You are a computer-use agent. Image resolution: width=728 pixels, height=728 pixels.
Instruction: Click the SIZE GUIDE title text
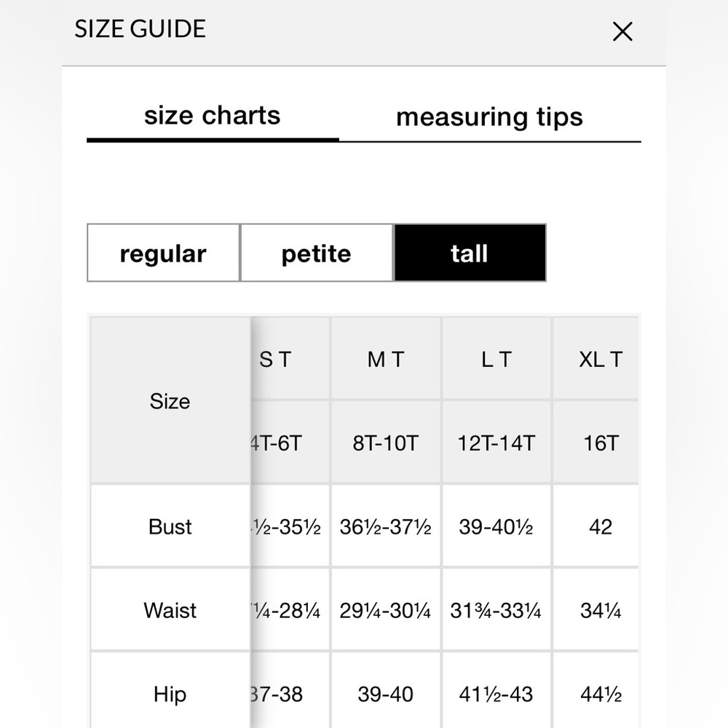click(x=141, y=29)
